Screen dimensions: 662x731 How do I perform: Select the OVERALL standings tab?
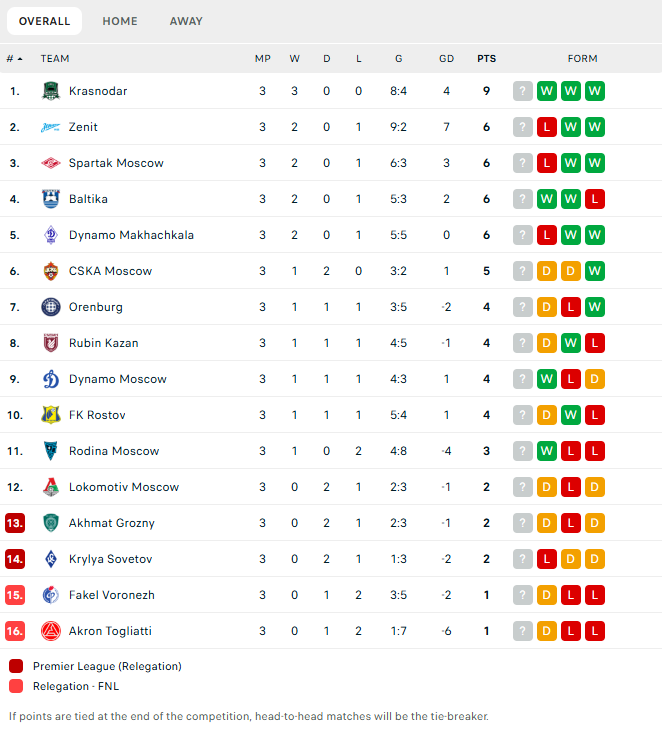[44, 21]
